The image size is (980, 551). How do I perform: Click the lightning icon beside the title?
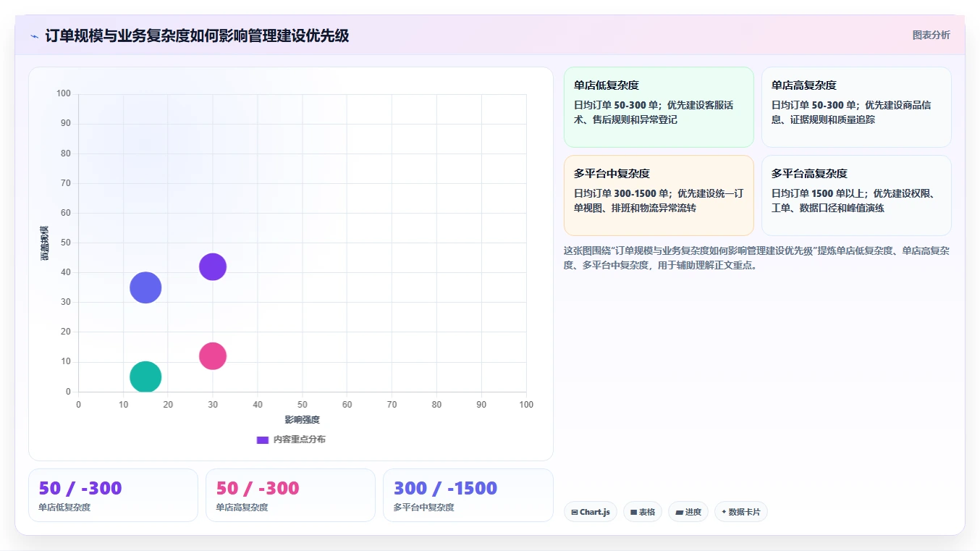(x=34, y=35)
